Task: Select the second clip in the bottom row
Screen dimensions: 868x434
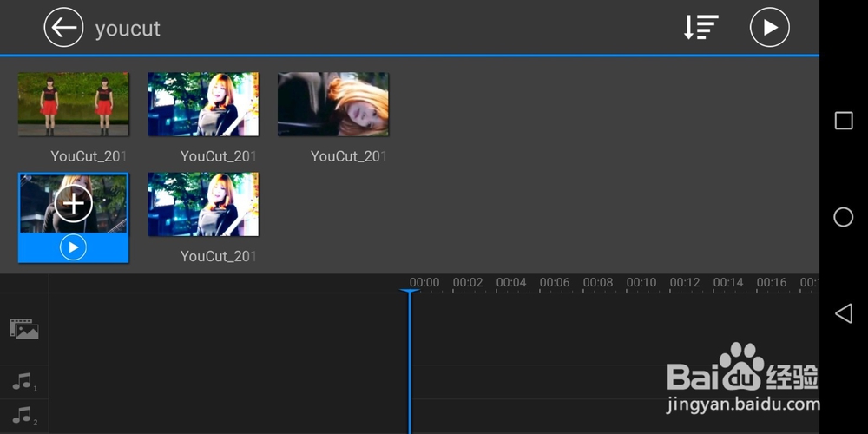Action: (x=203, y=204)
